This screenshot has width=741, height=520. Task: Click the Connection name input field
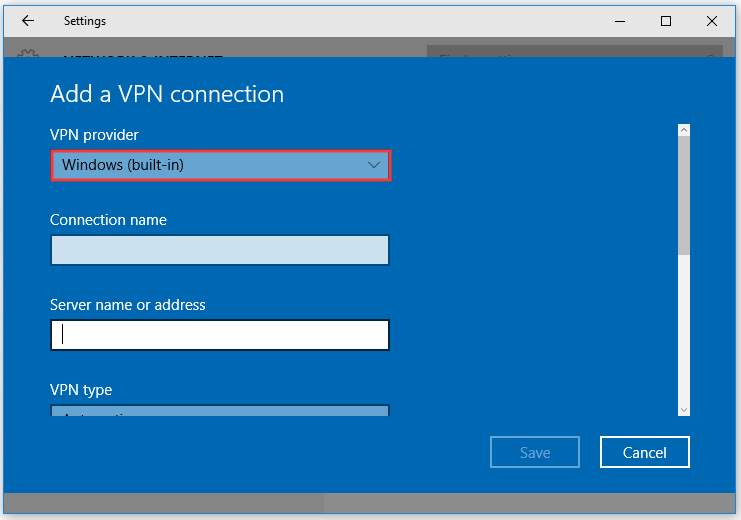pyautogui.click(x=220, y=250)
